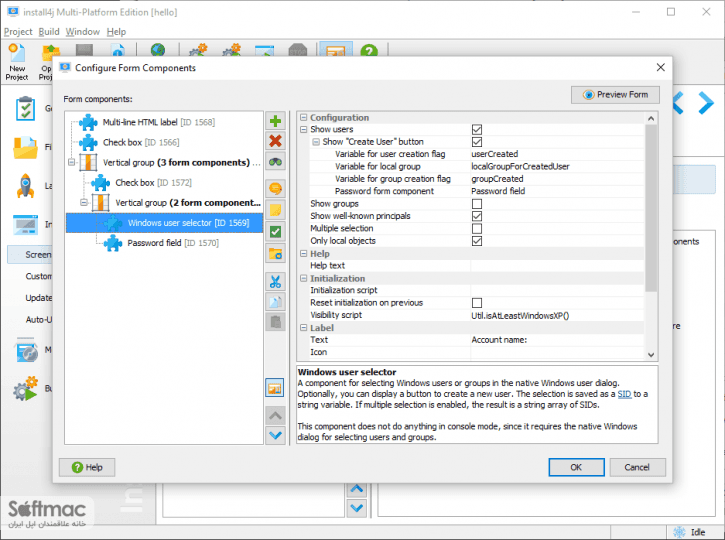Move component up with gray arrow

tap(276, 415)
